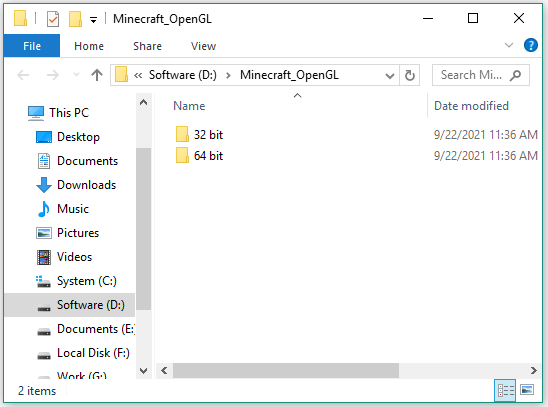Click the horizontal scrollbar right arrow
548x407 pixels.
pos(533,370)
